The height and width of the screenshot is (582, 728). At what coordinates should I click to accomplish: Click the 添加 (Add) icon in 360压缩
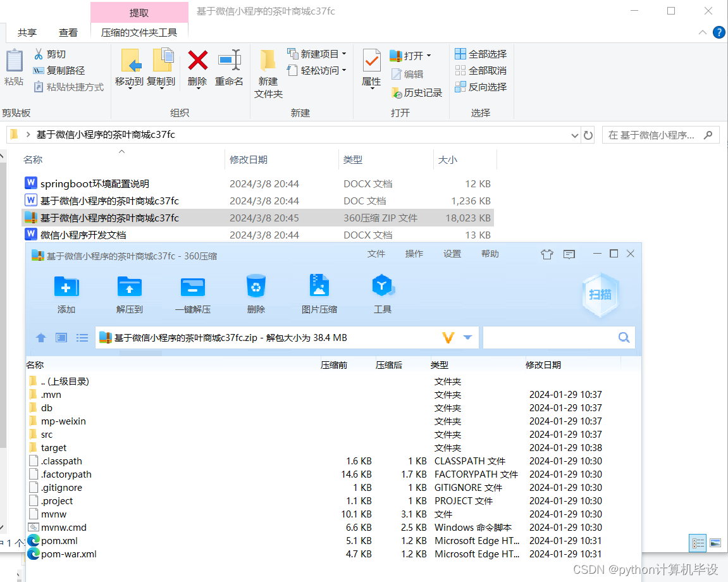[66, 287]
